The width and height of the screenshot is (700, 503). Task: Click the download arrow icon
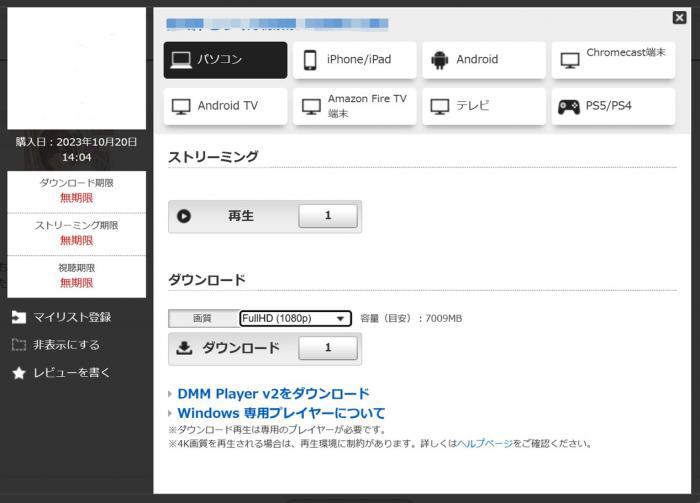[x=184, y=348]
